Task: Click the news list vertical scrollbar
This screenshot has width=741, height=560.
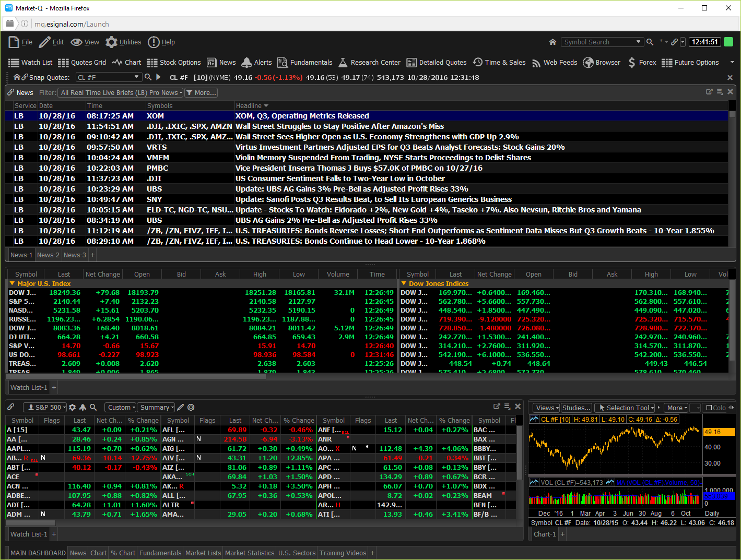Action: pos(732,115)
